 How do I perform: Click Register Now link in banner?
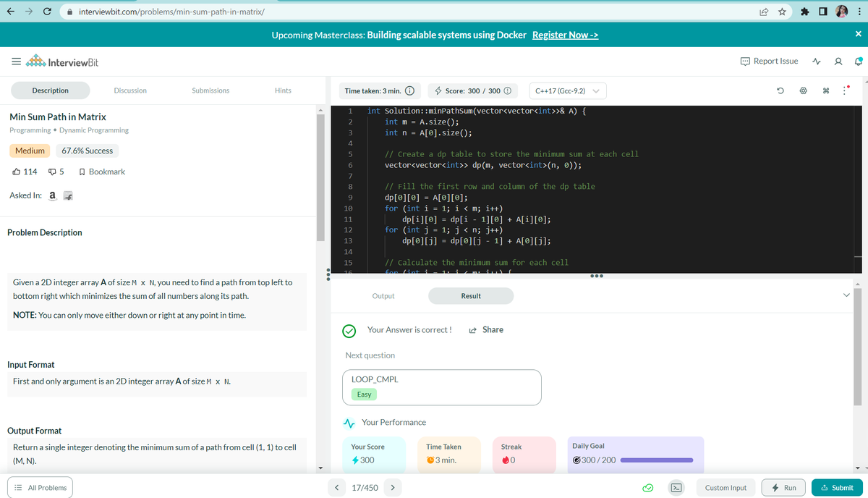pos(565,35)
